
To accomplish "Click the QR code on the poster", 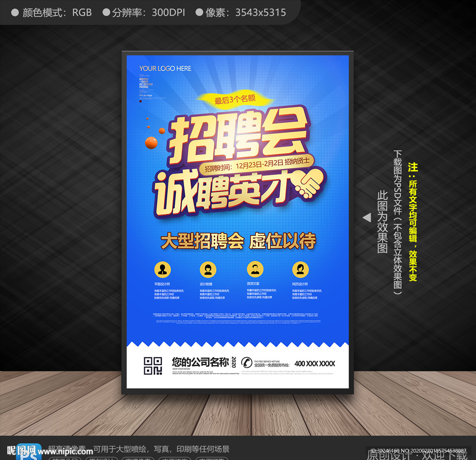I will point(152,366).
